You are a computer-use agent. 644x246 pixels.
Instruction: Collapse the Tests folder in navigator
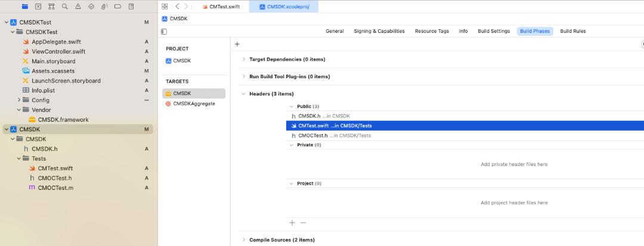point(19,158)
